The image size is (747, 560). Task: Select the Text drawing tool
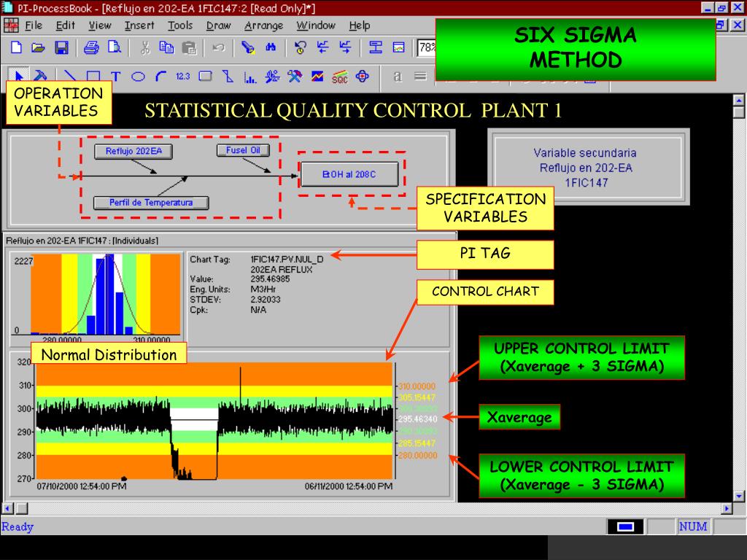coord(115,77)
